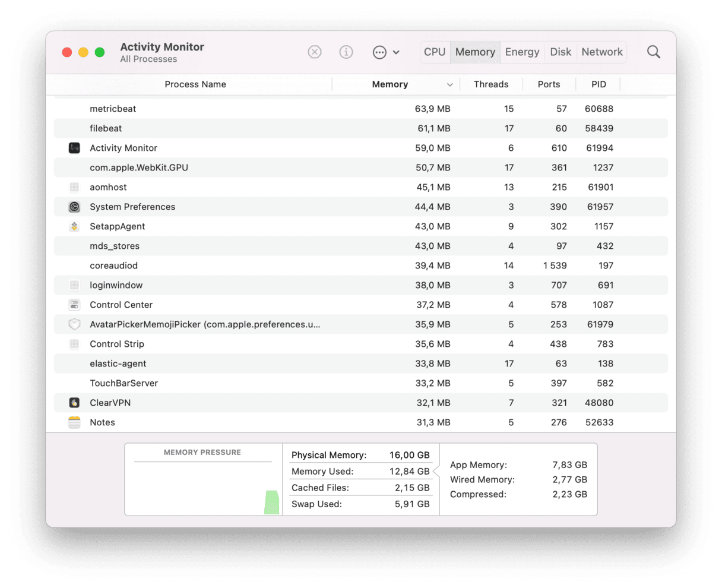Sort by the PID column header
This screenshot has width=722, height=588.
(598, 84)
